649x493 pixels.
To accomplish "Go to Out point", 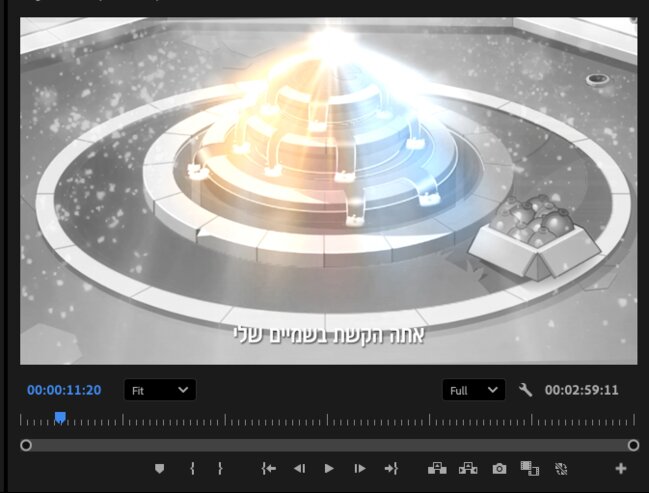I will (391, 469).
